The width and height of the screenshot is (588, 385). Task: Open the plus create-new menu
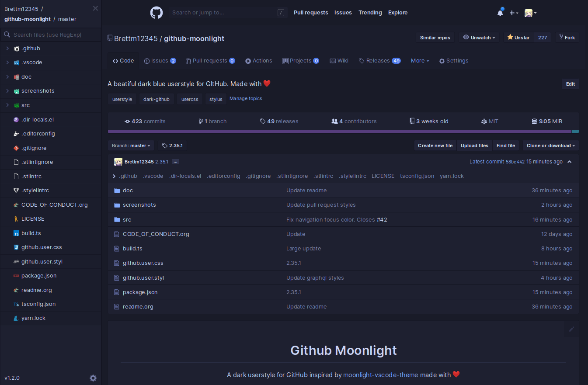tap(514, 13)
